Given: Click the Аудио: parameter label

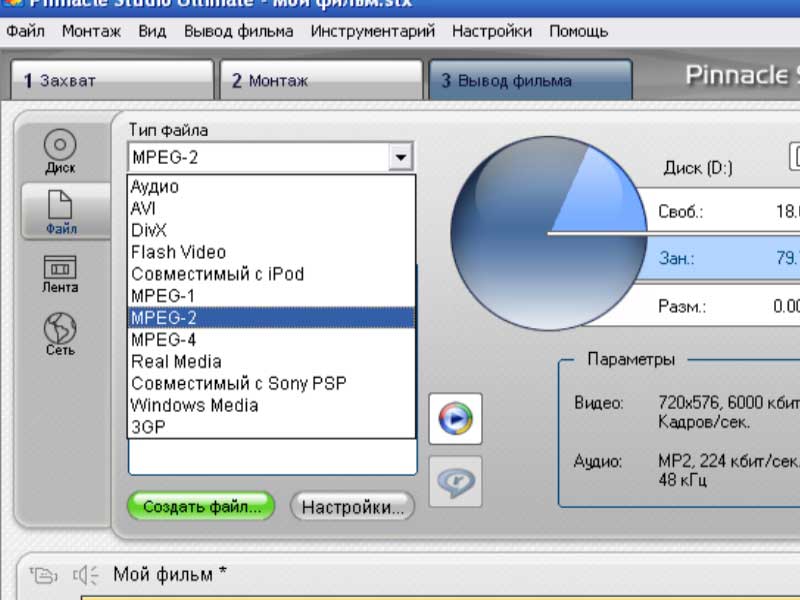Looking at the screenshot, I should 598,461.
